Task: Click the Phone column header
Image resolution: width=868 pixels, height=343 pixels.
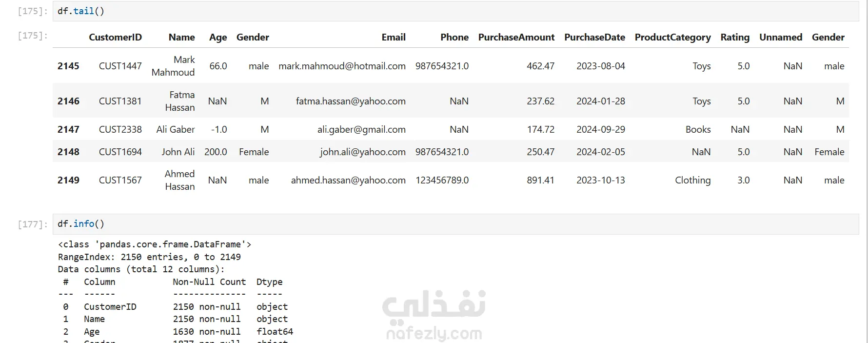Action: tap(454, 37)
